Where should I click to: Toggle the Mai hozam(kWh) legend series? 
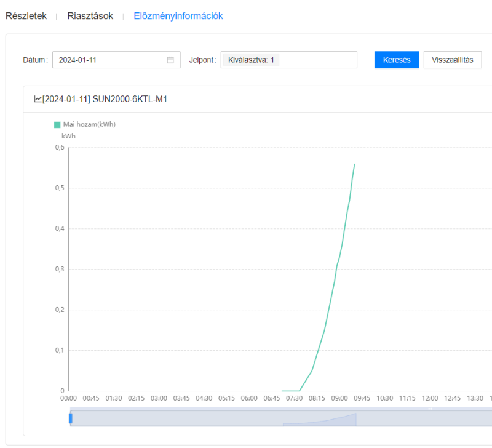click(57, 124)
